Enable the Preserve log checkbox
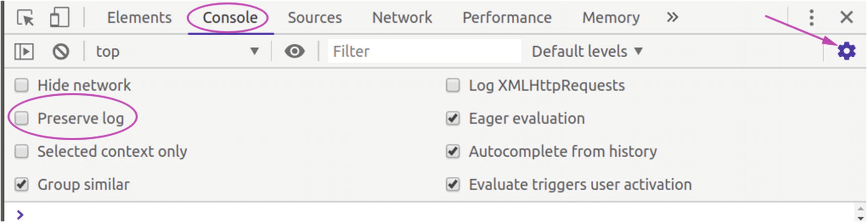The height and width of the screenshot is (223, 868). click(x=22, y=119)
